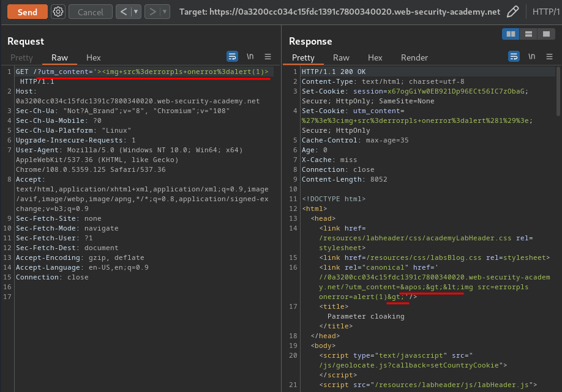Click the Response Connection: close line
Viewport: 562px width, 392px height.
coord(338,169)
